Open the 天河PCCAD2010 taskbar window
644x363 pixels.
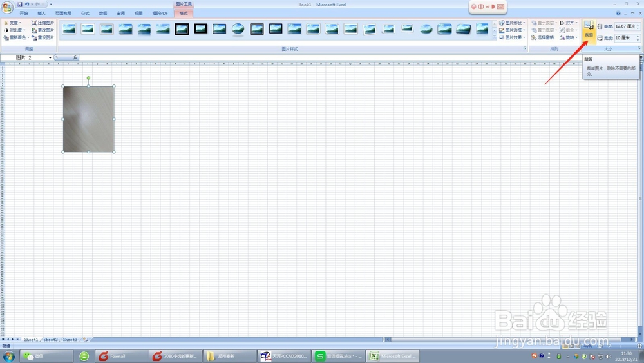(283, 356)
